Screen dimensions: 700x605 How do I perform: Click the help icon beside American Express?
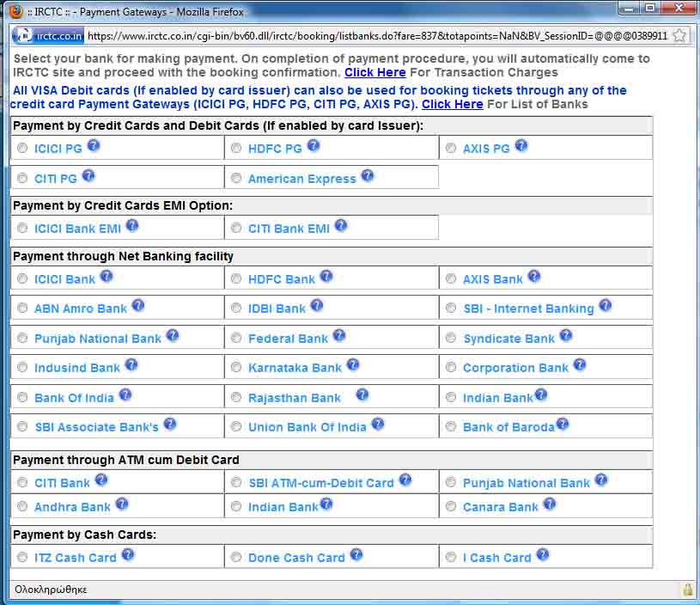point(368,176)
